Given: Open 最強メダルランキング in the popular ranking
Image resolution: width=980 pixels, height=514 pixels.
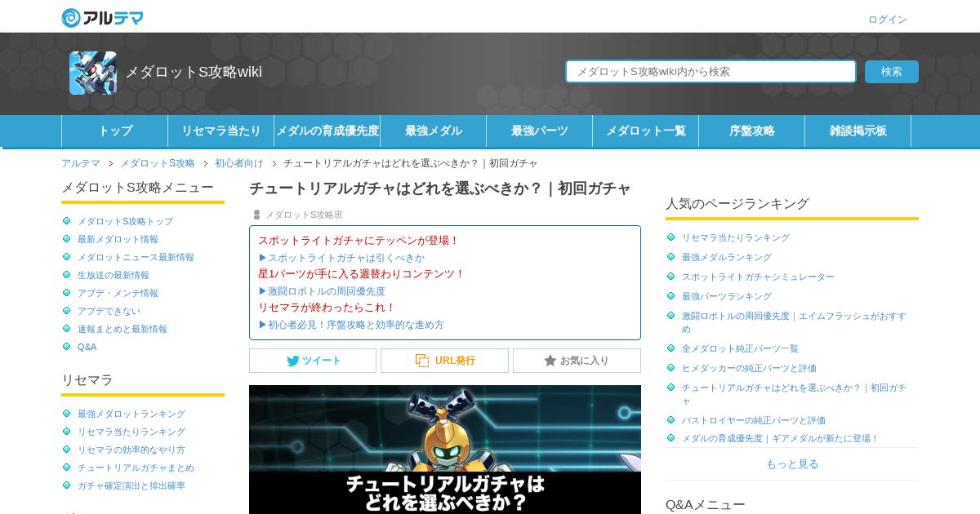Looking at the screenshot, I should (x=727, y=257).
